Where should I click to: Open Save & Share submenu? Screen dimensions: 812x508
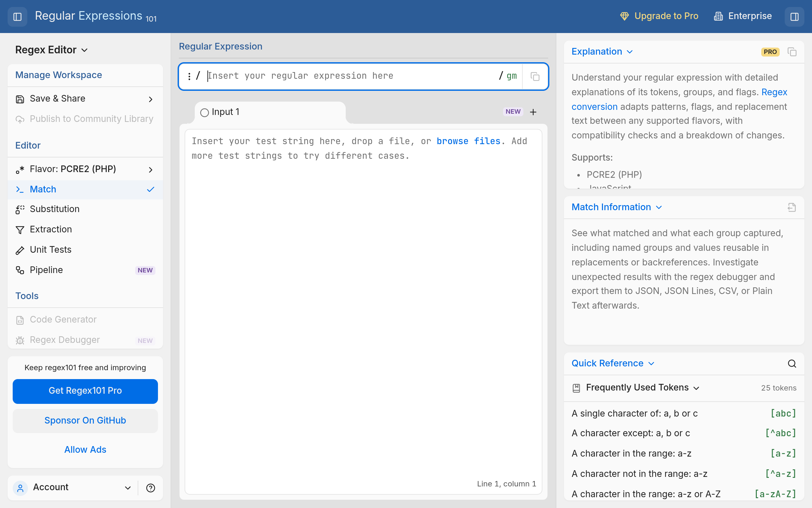click(85, 99)
